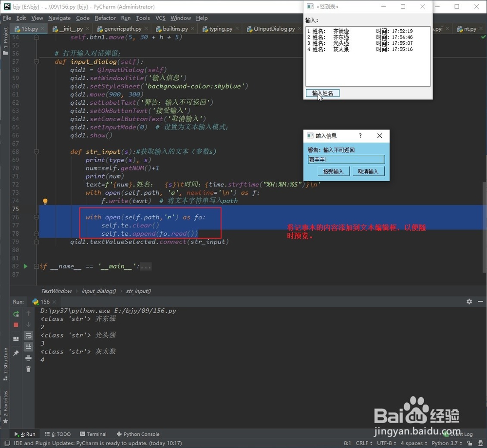The image size is (487, 448).
Task: Stop the running process with the red square
Action: 16,324
